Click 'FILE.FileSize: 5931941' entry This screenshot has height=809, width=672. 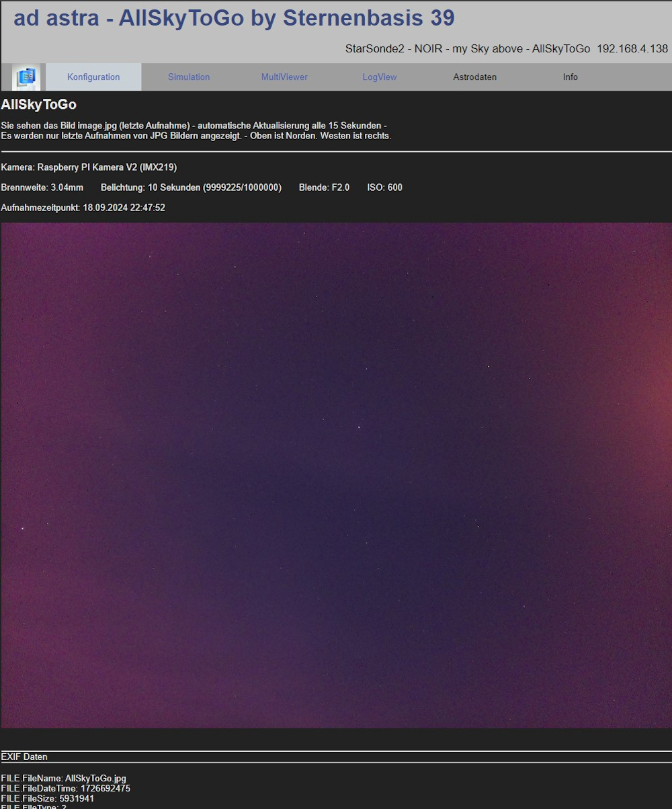pos(48,798)
